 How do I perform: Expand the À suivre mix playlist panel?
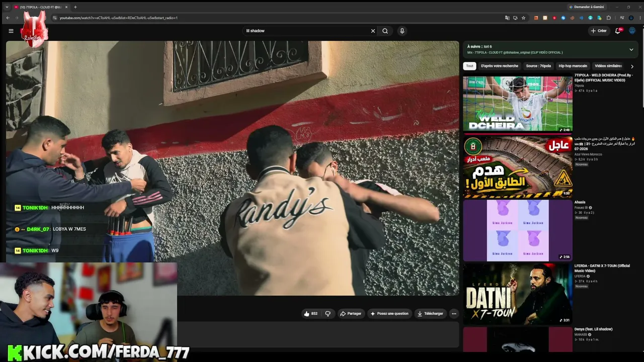[x=631, y=49]
